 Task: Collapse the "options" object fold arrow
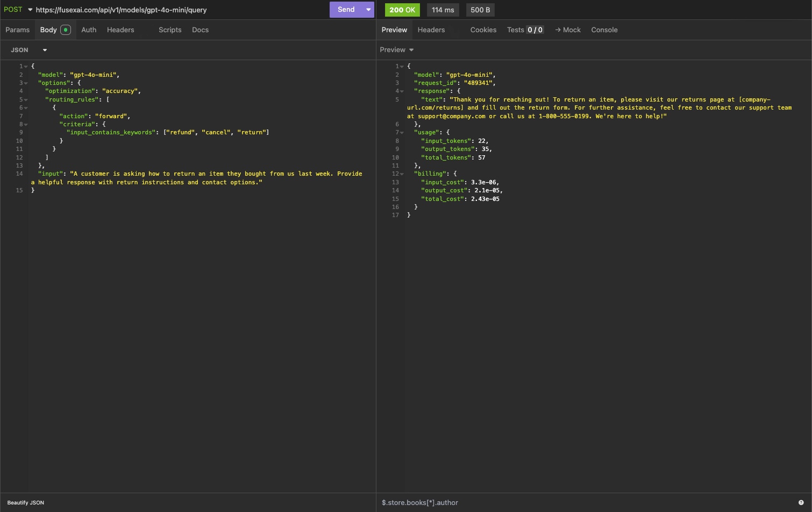(x=26, y=83)
